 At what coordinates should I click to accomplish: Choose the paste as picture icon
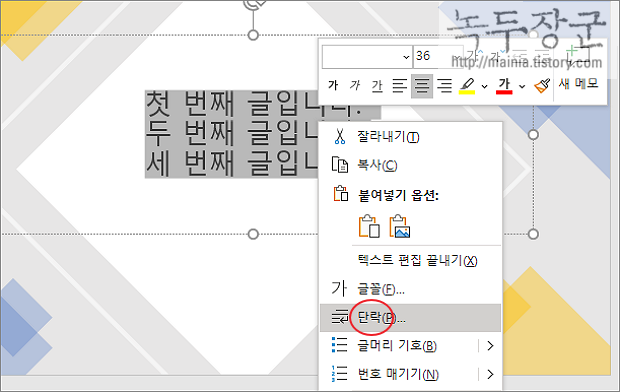coord(399,227)
